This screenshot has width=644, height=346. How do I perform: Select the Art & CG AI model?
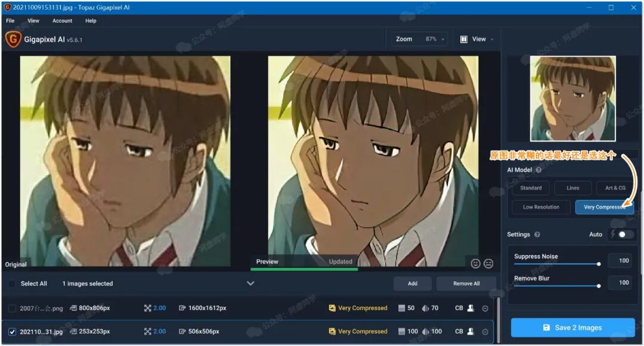615,188
